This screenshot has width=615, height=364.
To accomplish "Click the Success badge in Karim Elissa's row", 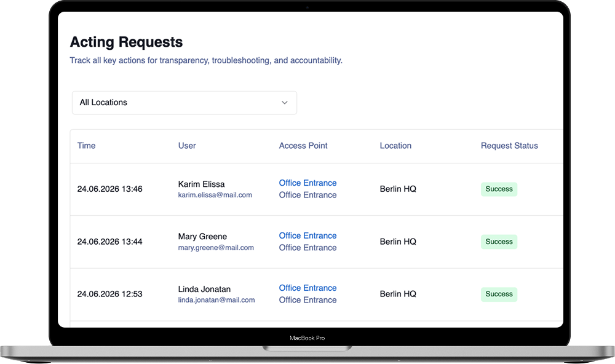I will (x=499, y=189).
